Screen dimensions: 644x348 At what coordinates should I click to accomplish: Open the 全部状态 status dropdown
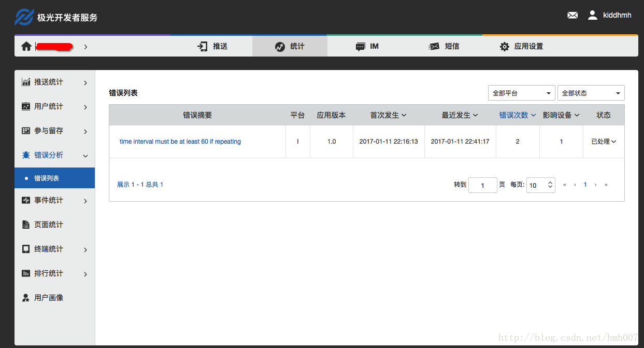click(591, 93)
